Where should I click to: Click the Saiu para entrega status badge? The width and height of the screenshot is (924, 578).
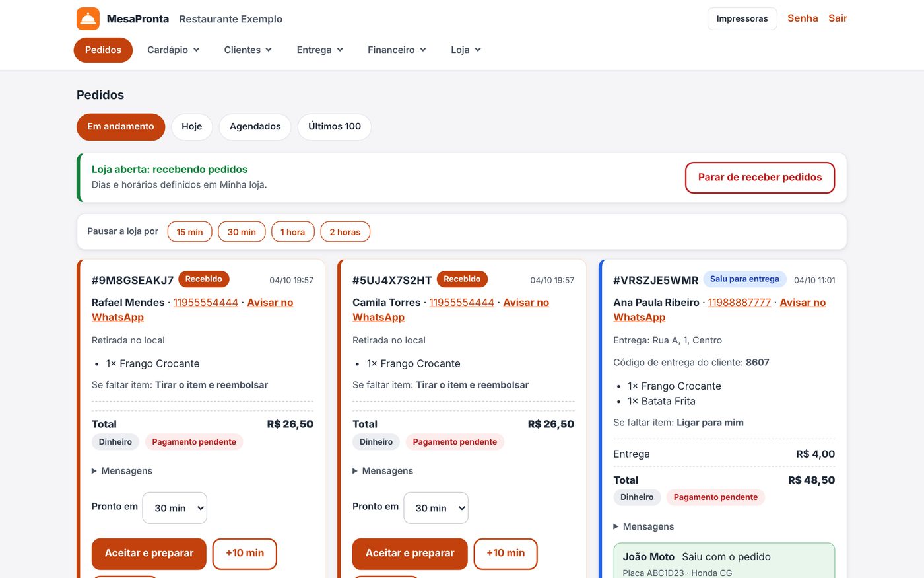(744, 279)
